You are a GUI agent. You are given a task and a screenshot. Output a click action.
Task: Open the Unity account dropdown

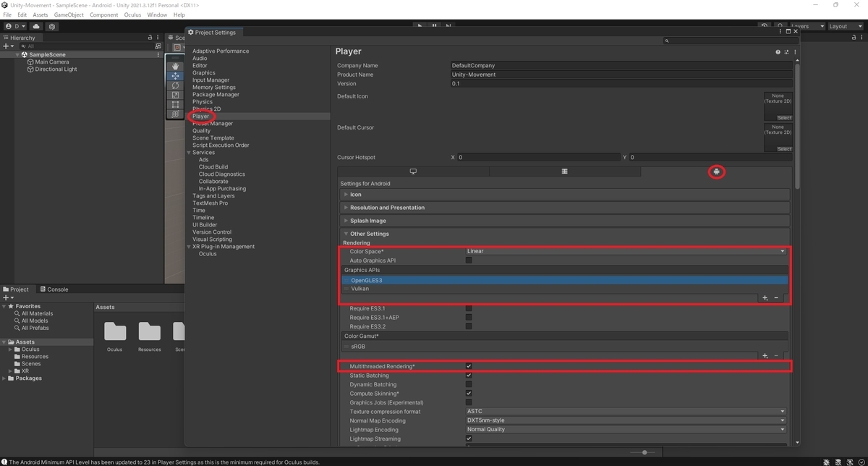point(14,26)
